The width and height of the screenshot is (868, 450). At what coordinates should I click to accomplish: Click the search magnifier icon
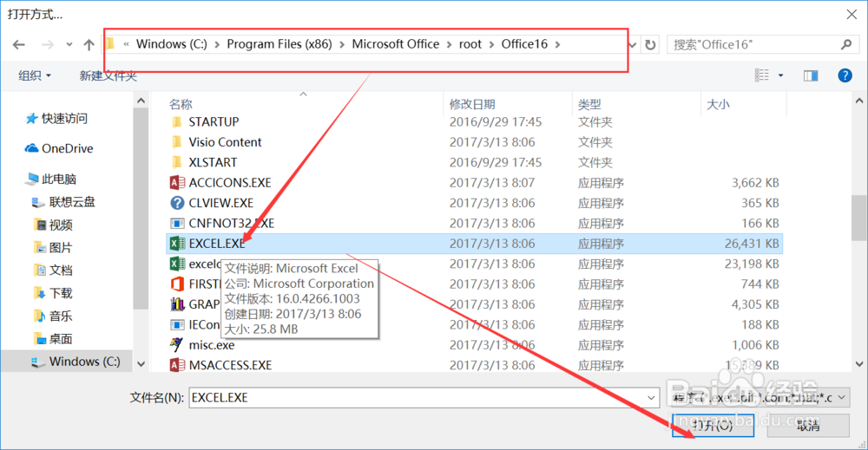(x=845, y=44)
